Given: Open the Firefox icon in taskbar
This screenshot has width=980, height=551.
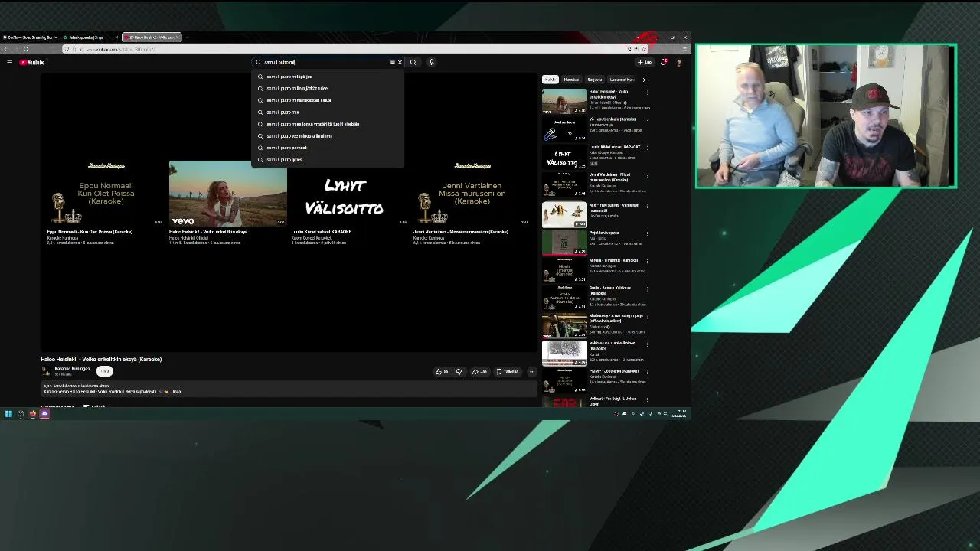Looking at the screenshot, I should (32, 414).
